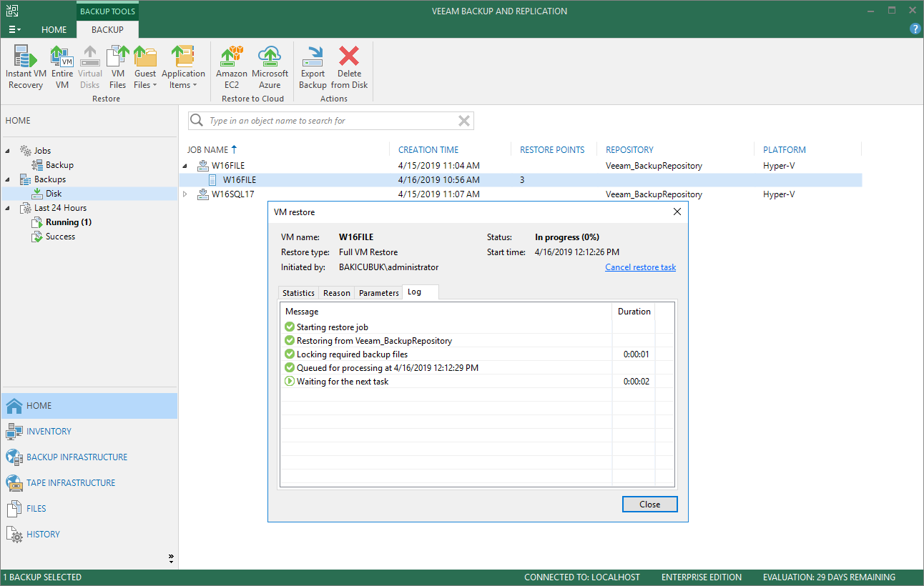Switch to the Parameters tab
This screenshot has width=924, height=586.
pyautogui.click(x=379, y=293)
